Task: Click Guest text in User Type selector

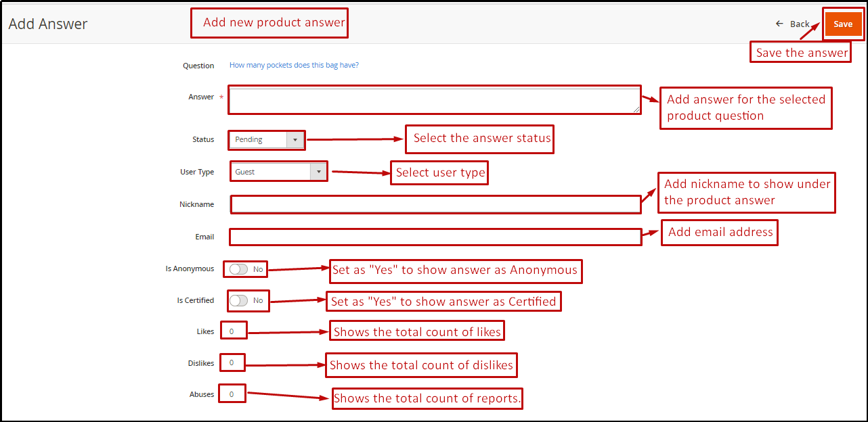Action: click(244, 171)
